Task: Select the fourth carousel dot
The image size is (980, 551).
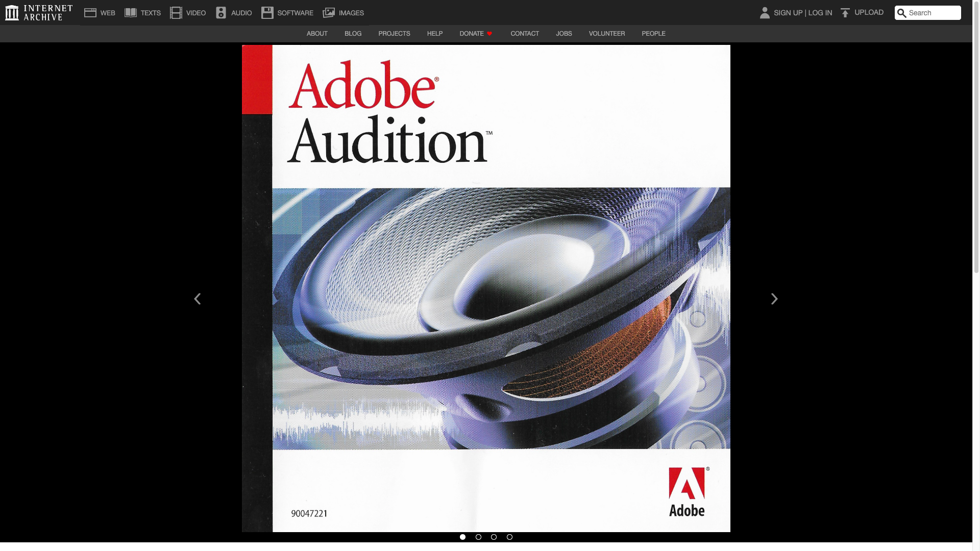Action: coord(509,537)
